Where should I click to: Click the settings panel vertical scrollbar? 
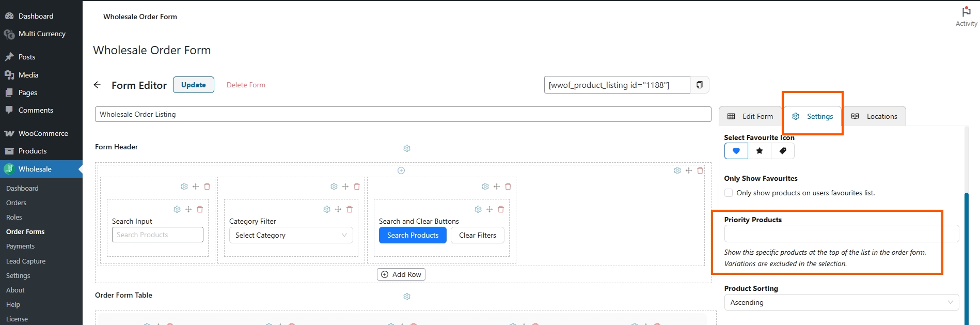pyautogui.click(x=967, y=258)
